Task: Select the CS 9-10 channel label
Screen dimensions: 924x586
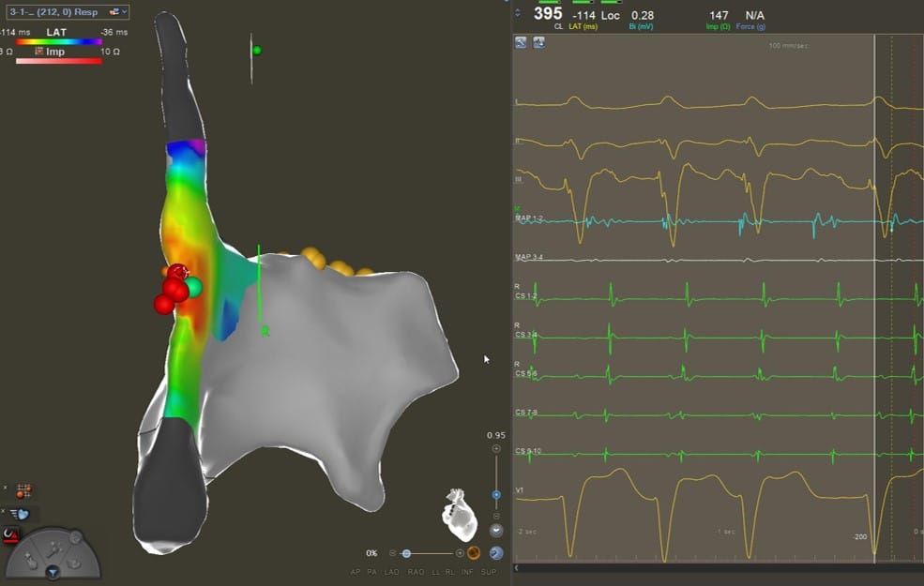Action: pyautogui.click(x=528, y=451)
